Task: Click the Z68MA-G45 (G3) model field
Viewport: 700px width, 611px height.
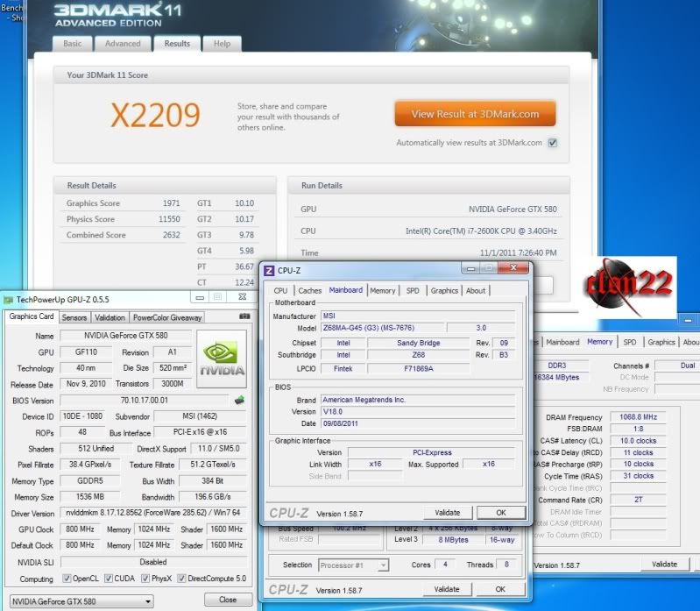Action: (383, 328)
